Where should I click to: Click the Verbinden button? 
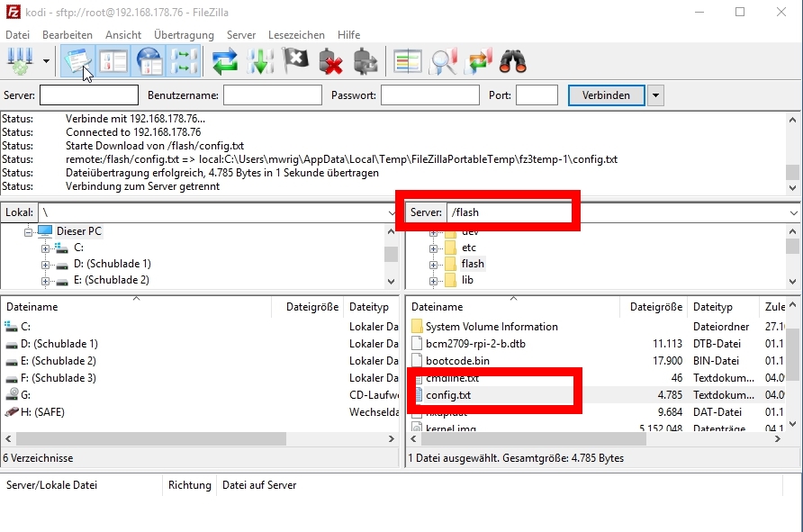(x=606, y=95)
